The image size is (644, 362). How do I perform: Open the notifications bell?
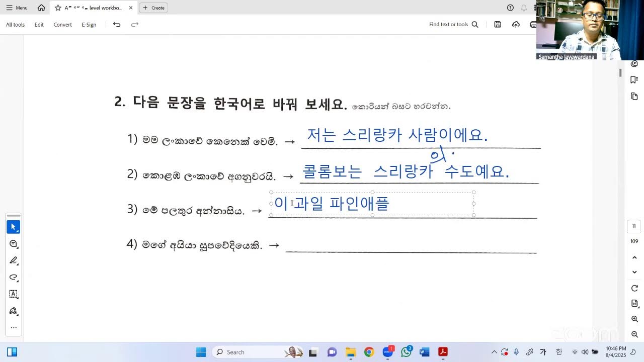click(x=524, y=8)
